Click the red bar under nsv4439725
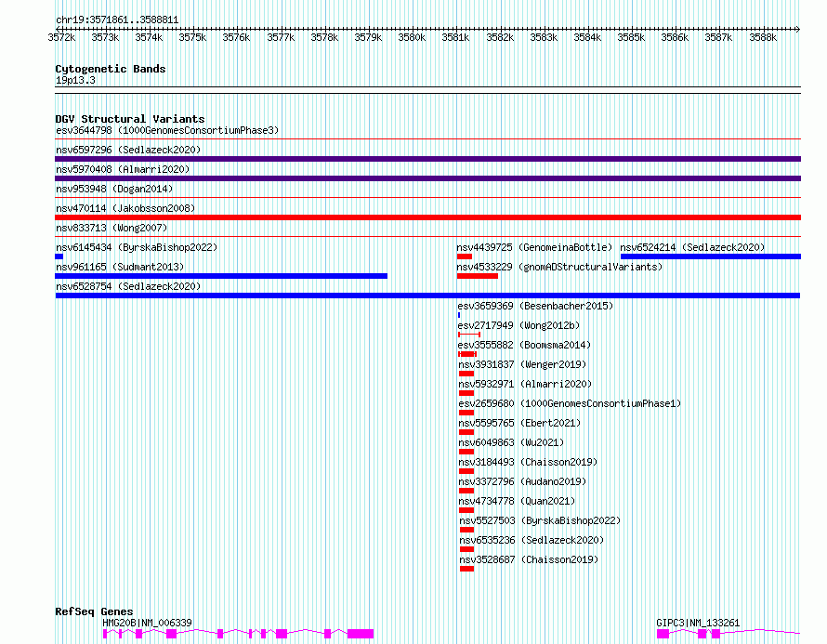 tap(464, 256)
